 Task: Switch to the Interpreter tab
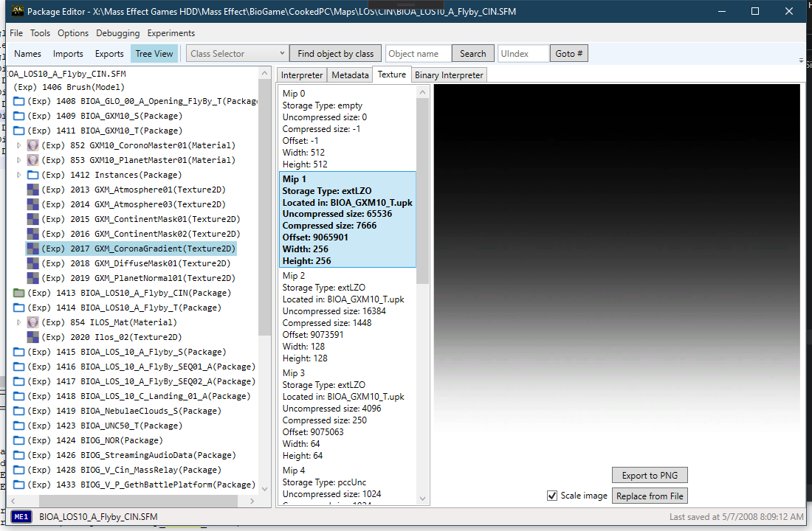[301, 75]
